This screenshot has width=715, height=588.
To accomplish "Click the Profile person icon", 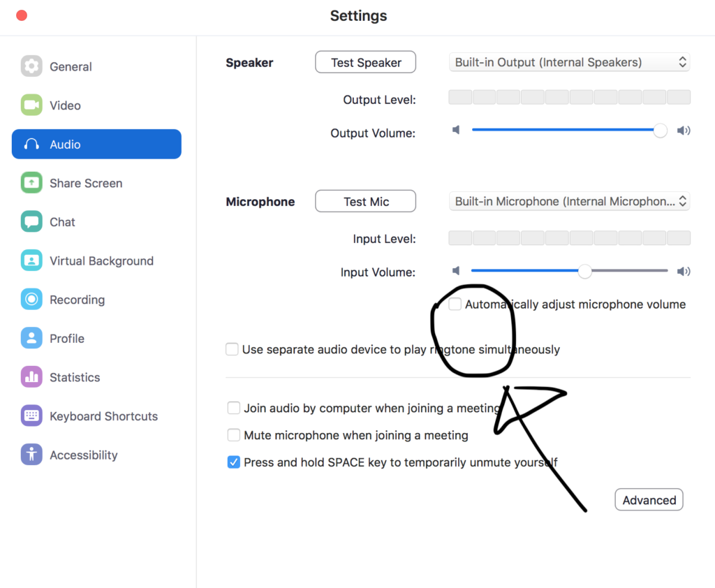I will click(31, 338).
